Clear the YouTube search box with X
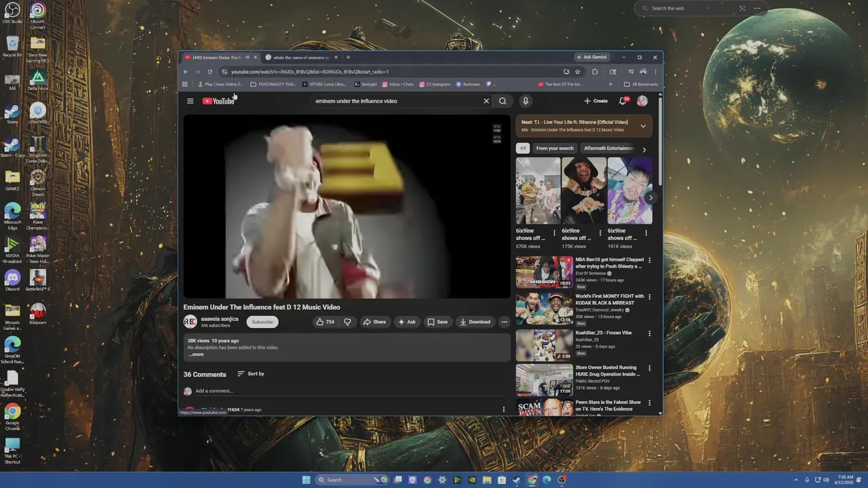 point(486,101)
